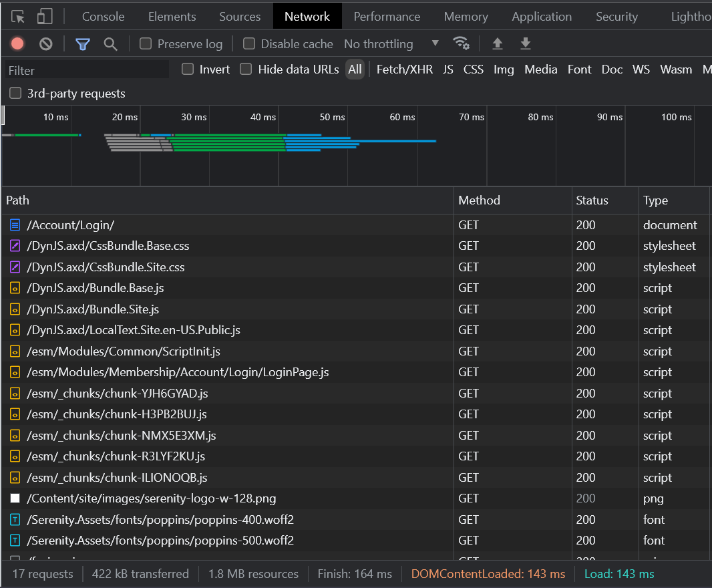Viewport: 712px width, 588px height.
Task: Open the No throttling dropdown
Action: coord(391,44)
